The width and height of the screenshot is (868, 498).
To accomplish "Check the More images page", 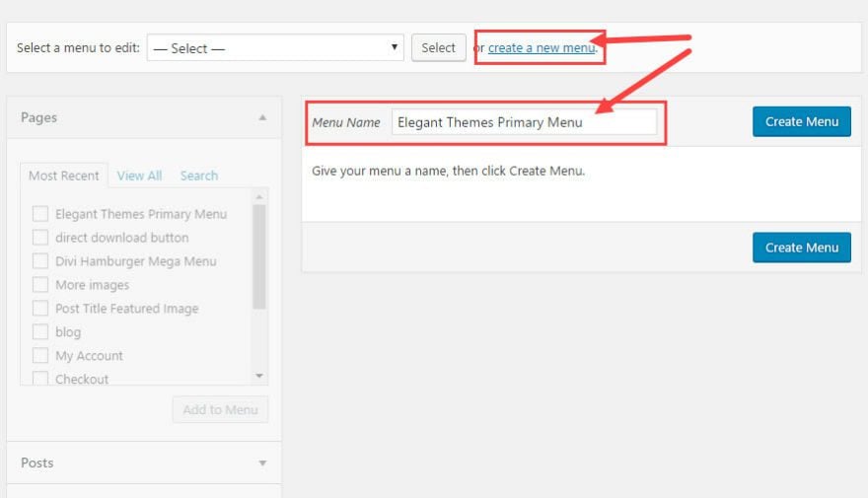I will click(40, 284).
